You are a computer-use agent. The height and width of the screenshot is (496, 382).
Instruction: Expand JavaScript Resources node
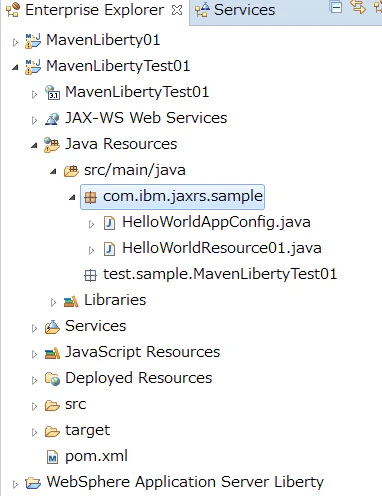pyautogui.click(x=34, y=354)
